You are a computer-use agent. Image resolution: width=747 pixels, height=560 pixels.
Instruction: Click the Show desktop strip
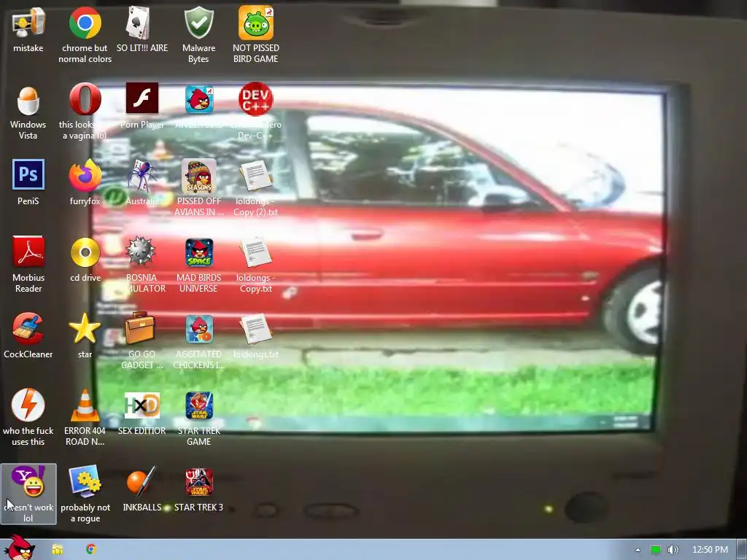[742, 550]
